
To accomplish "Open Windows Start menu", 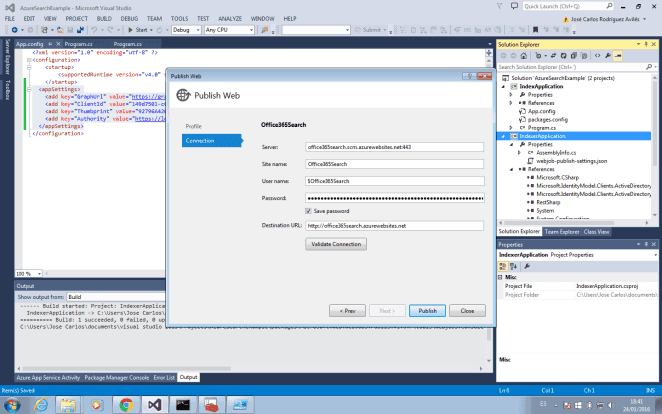I will [12, 405].
